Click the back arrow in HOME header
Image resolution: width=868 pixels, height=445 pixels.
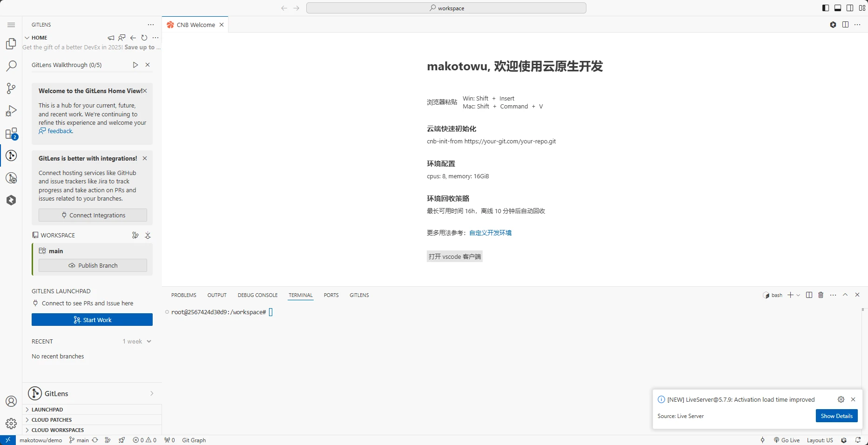coord(133,38)
